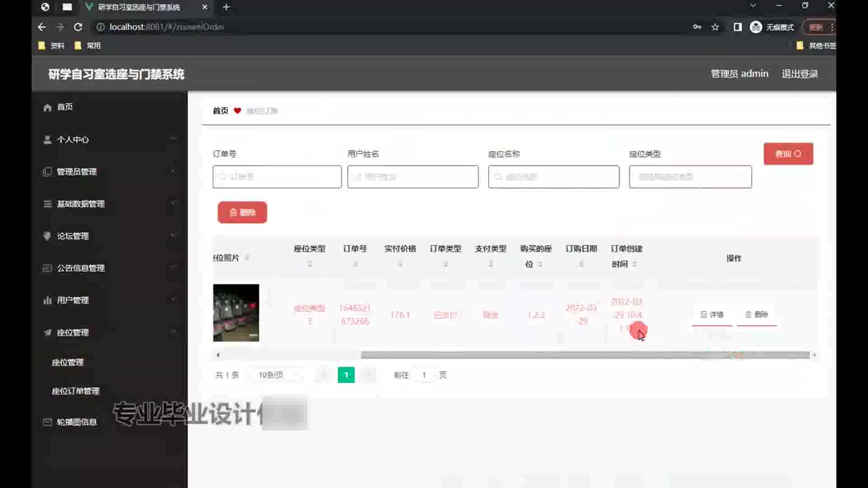This screenshot has width=868, height=488.
Task: Click the browser back arrow
Action: (42, 27)
